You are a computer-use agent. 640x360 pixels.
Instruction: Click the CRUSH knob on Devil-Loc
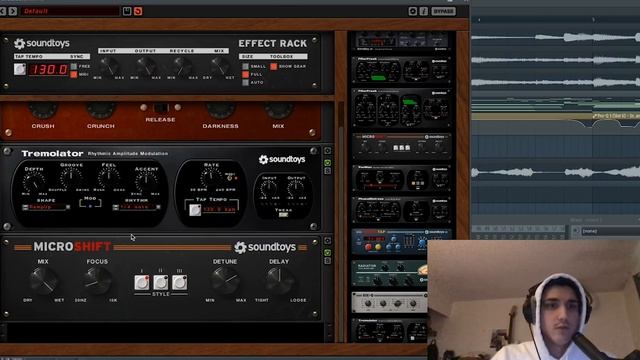[43, 110]
